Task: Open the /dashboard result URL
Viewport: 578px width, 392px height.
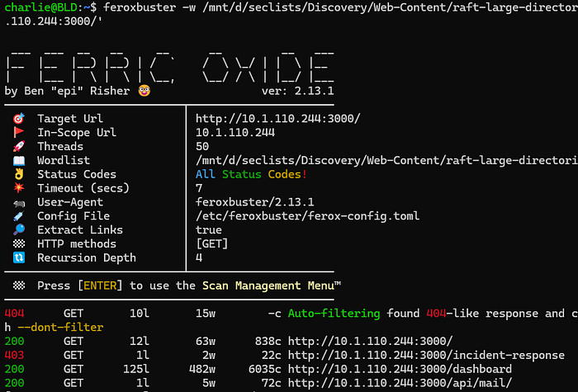Action: point(400,369)
